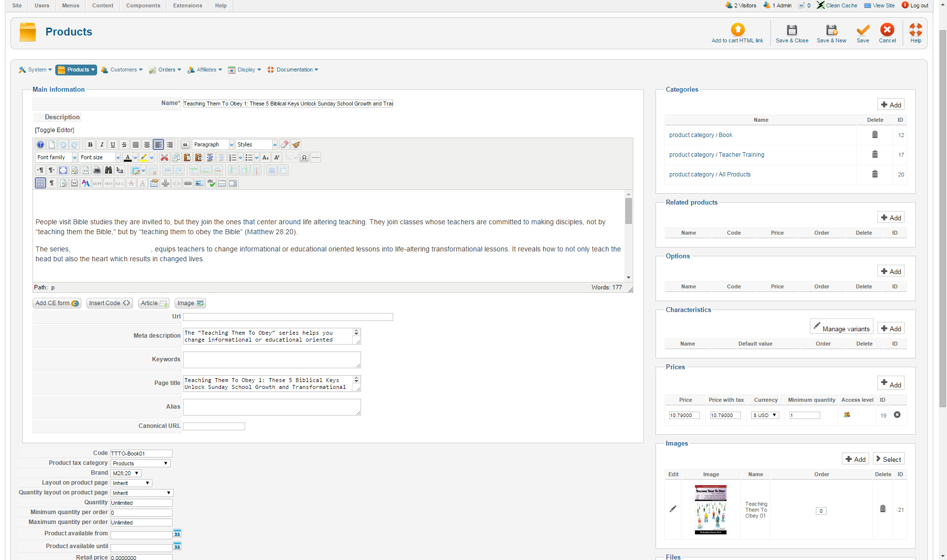Open the Extensions top menu
Image resolution: width=947 pixels, height=560 pixels.
click(x=187, y=5)
